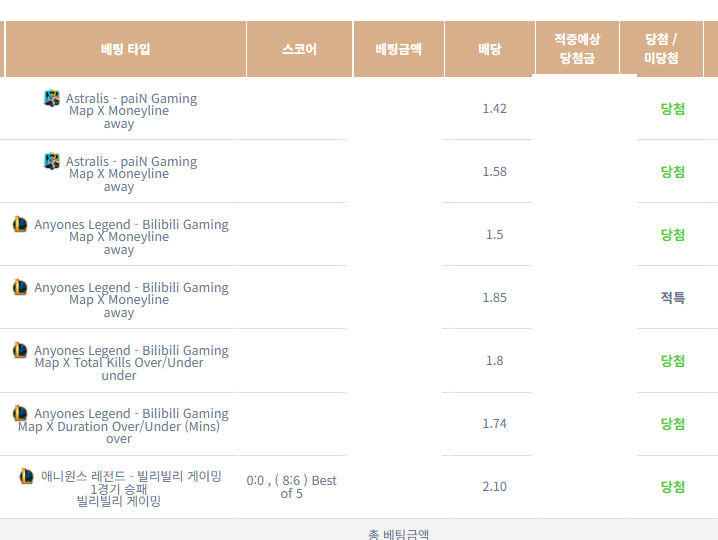This screenshot has height=540, width=718.
Task: Click the 1.8 odds value
Action: 495,360
